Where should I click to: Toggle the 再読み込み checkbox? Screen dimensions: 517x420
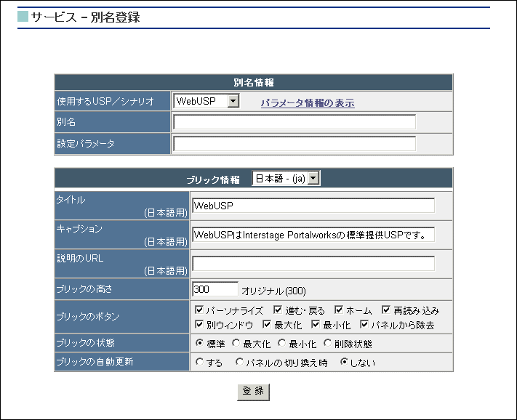(x=386, y=310)
